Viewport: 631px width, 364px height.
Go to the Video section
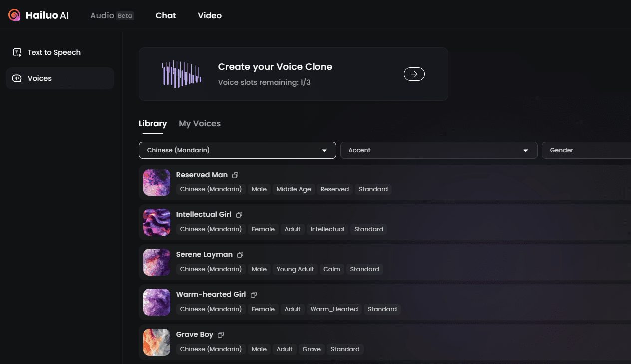tap(210, 15)
